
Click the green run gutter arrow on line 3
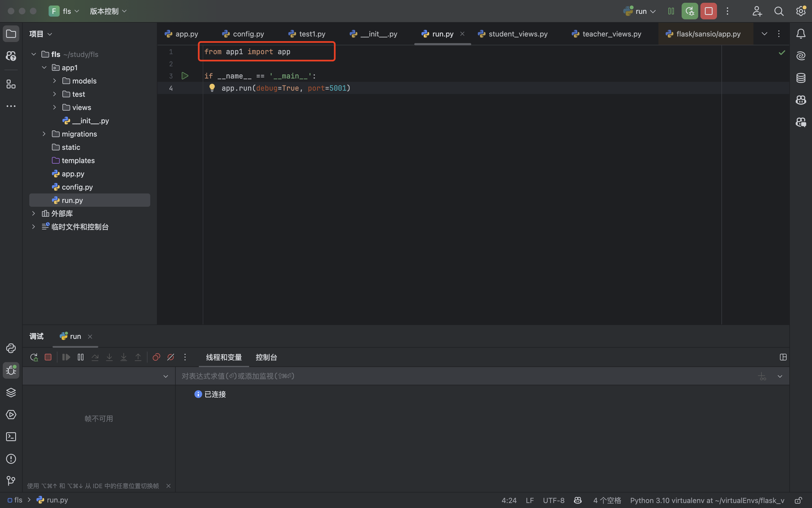point(184,76)
